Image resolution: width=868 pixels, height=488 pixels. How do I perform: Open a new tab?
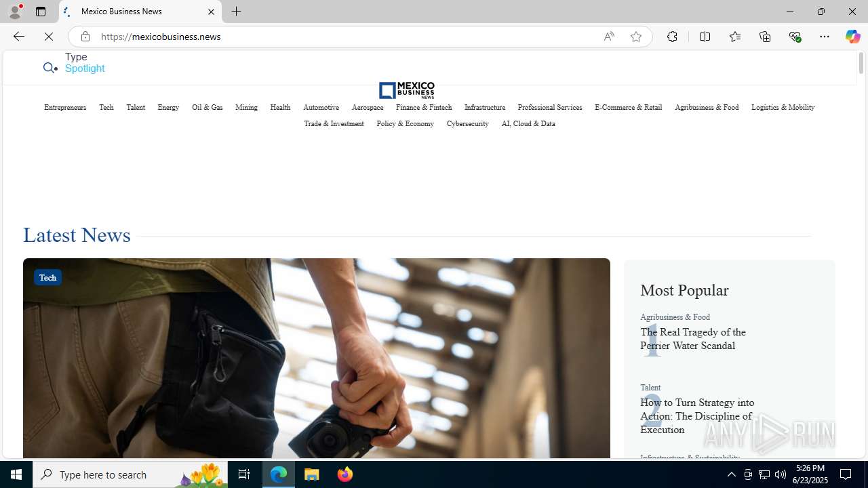coord(236,12)
